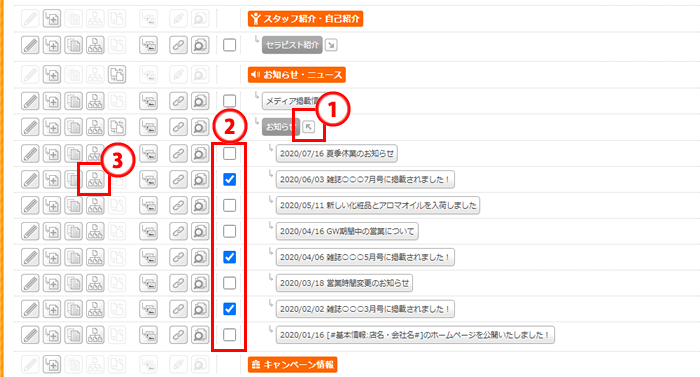
Task: Open the セラピスト紹介 page label
Action: tap(292, 45)
